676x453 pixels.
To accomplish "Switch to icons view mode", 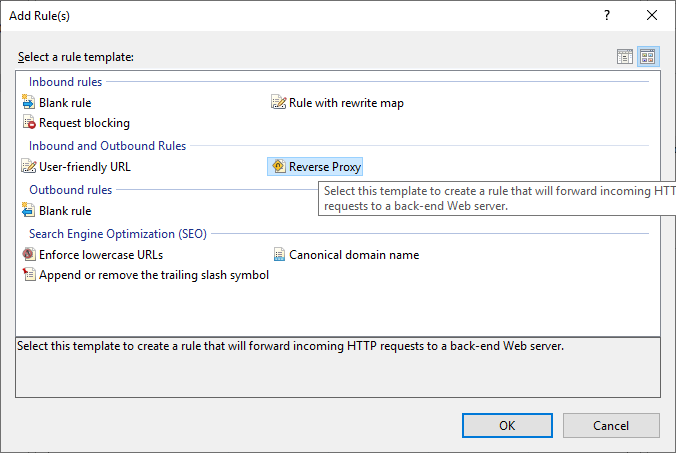I will tap(648, 56).
